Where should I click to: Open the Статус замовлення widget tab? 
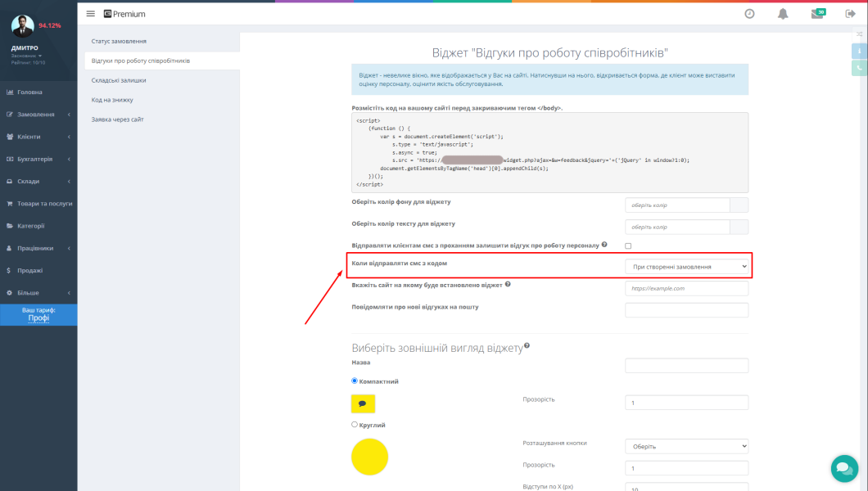[x=120, y=41]
